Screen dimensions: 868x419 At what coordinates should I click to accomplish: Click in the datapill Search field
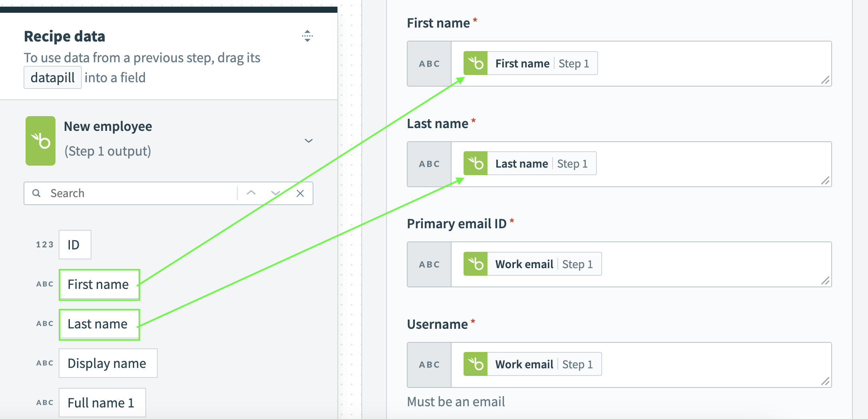pos(140,194)
